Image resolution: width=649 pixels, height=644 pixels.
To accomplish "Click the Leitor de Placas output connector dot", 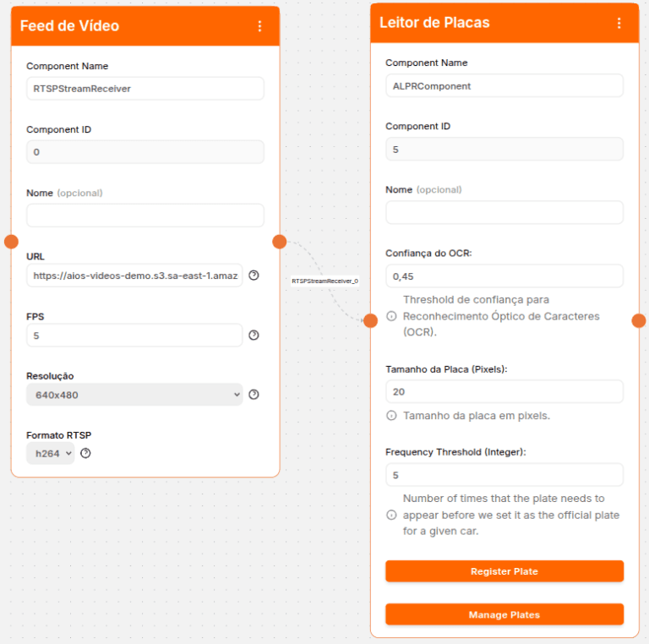I will point(639,320).
